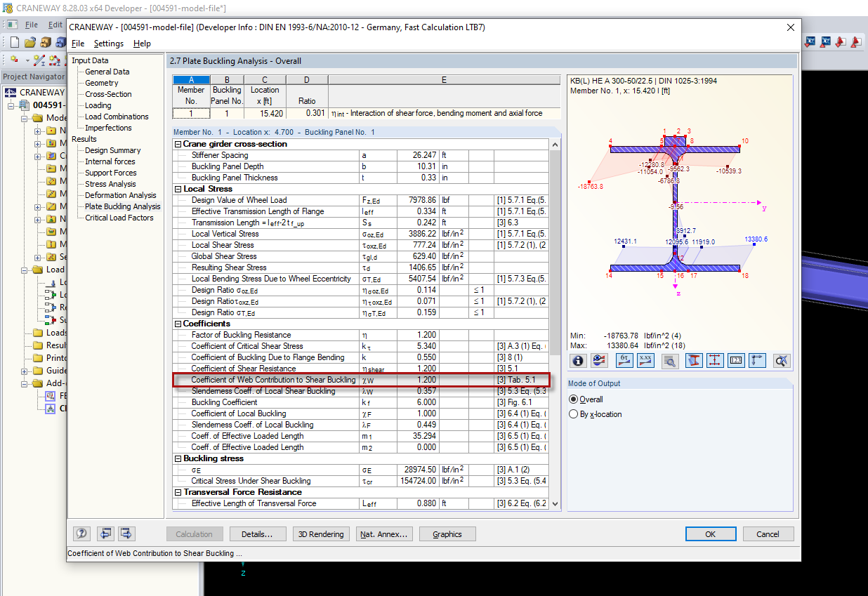Collapse the Buckling stress section

click(x=178, y=458)
